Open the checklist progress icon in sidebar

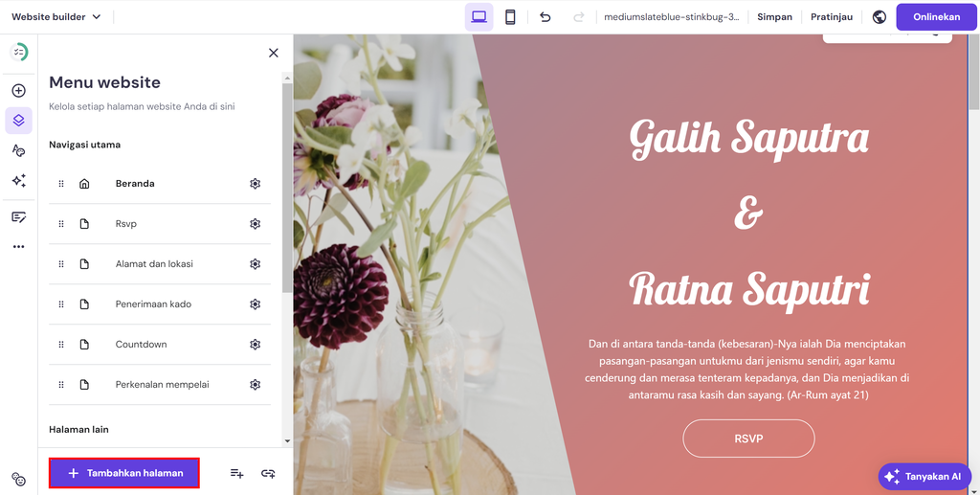(x=19, y=53)
